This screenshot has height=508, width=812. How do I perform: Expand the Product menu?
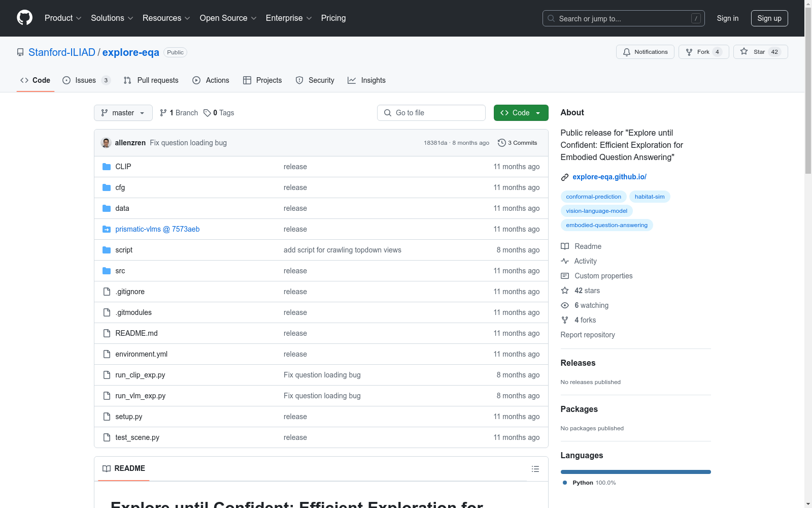(x=63, y=18)
